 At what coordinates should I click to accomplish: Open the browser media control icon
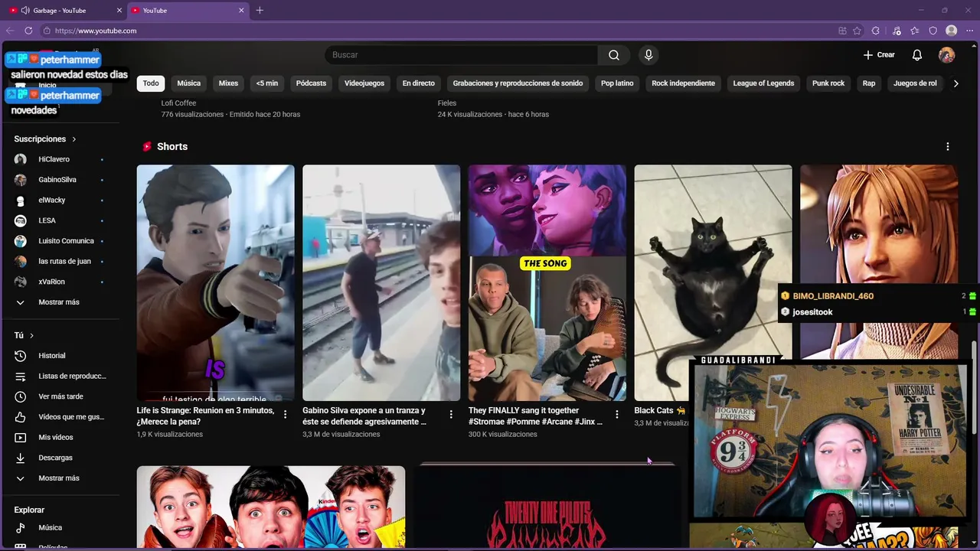tap(897, 31)
